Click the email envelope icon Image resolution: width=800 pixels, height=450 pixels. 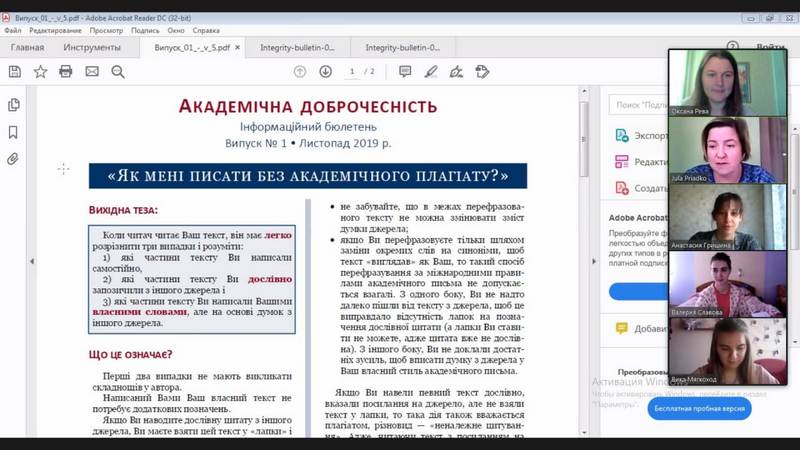(92, 71)
